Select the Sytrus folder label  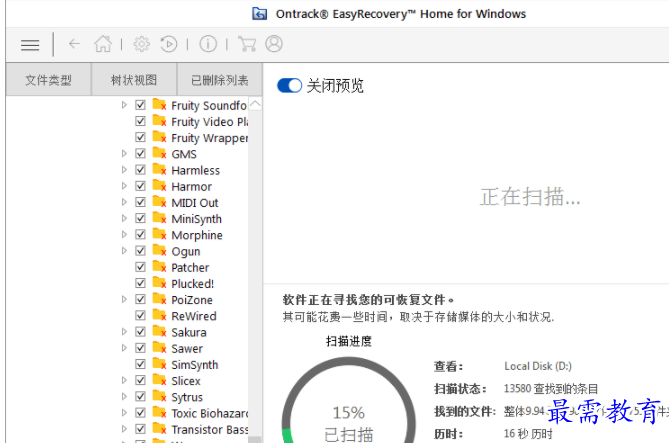point(187,397)
